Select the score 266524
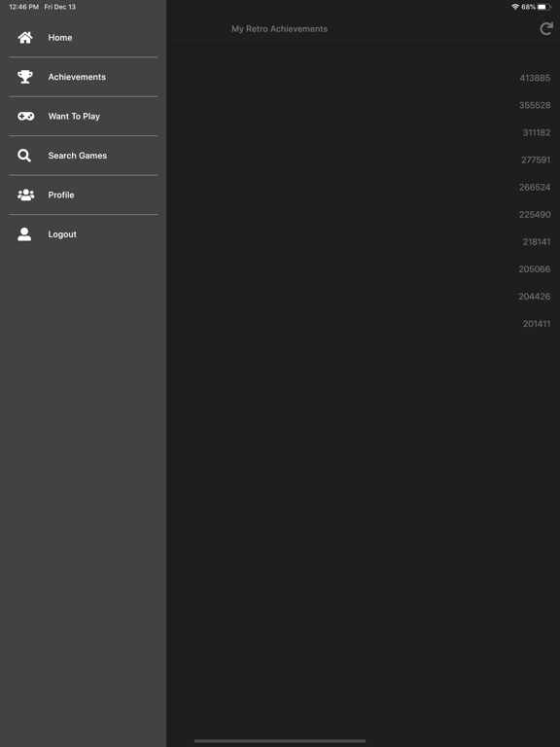 click(535, 187)
